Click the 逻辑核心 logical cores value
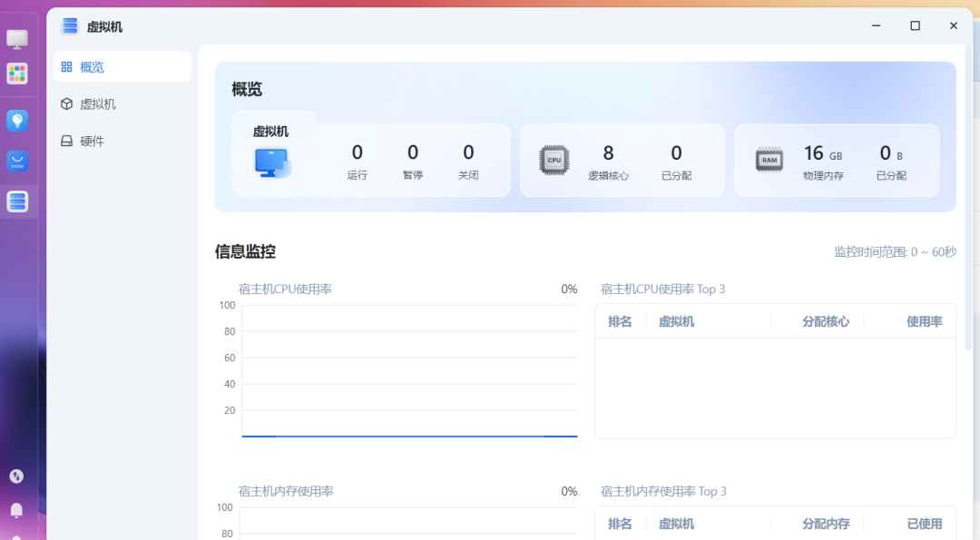 click(608, 153)
